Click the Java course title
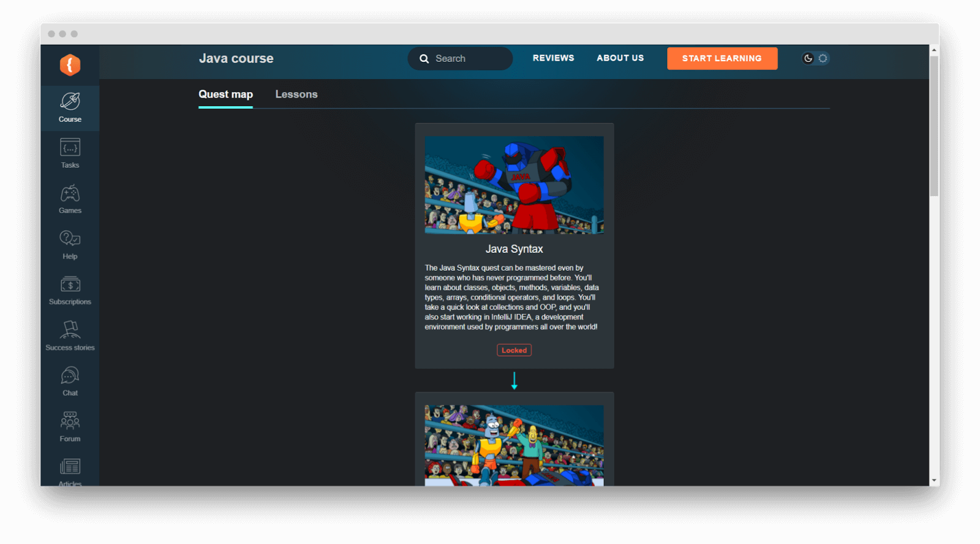 point(236,59)
